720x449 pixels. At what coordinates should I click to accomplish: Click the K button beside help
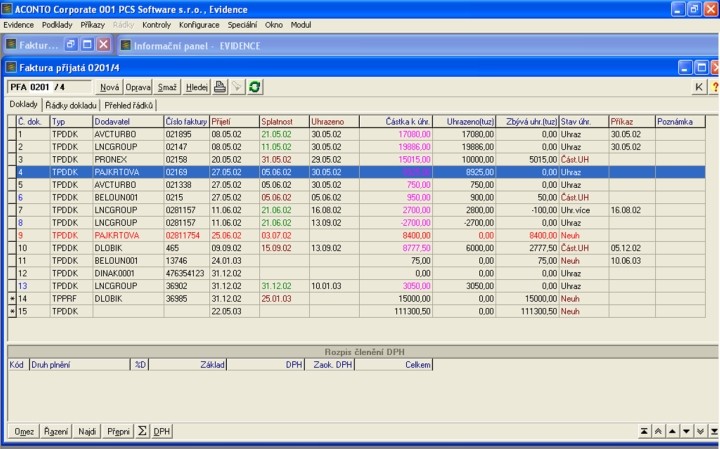pyautogui.click(x=699, y=88)
